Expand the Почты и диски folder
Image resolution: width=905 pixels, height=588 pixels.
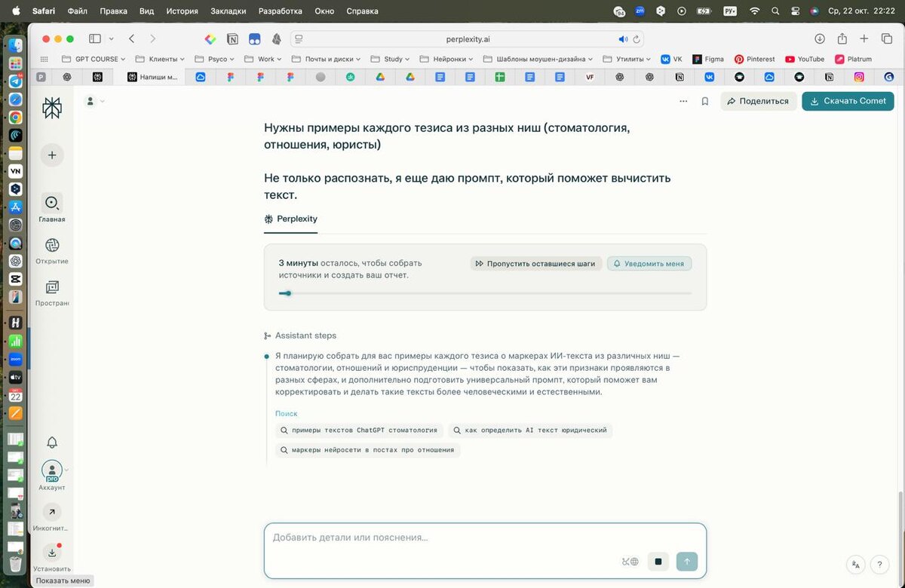click(326, 59)
